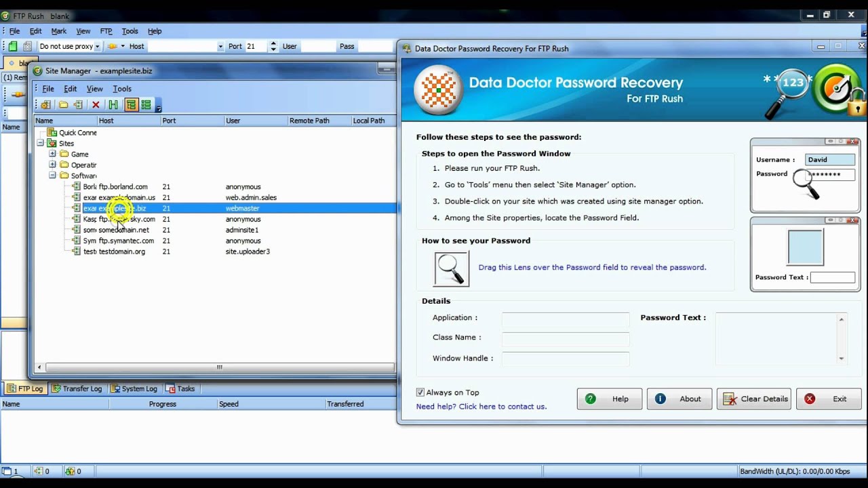Screen dimensions: 868x488
Task: Click the User field in FTP Rush toolbar
Action: coord(319,46)
